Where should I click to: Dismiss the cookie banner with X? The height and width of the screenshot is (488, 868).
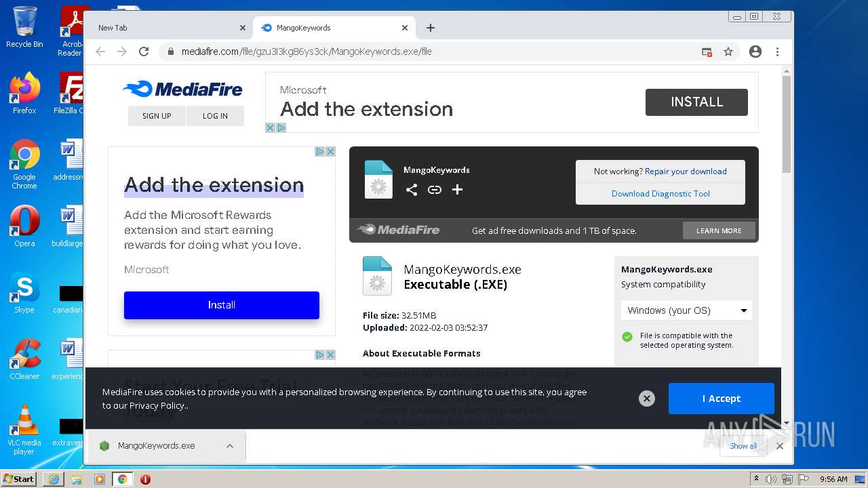click(647, 399)
